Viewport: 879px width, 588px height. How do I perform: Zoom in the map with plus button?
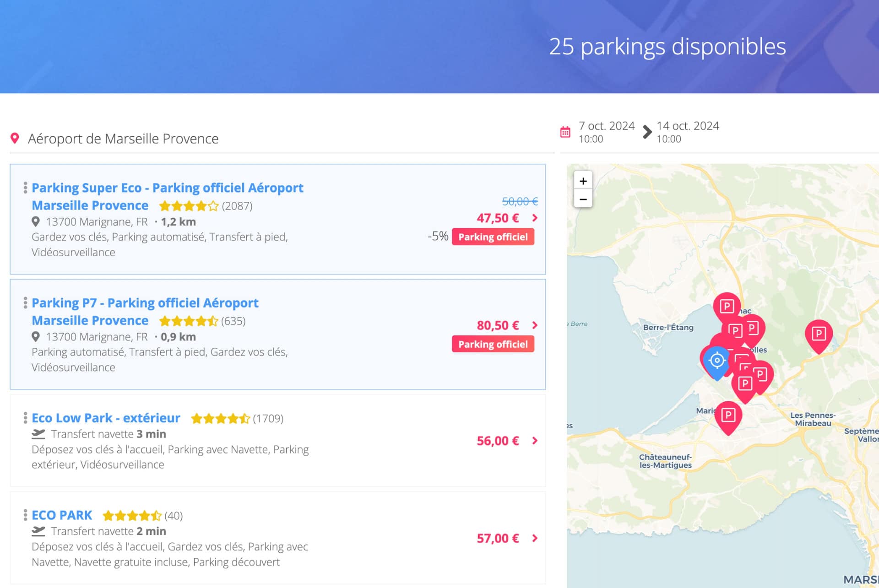coord(583,181)
